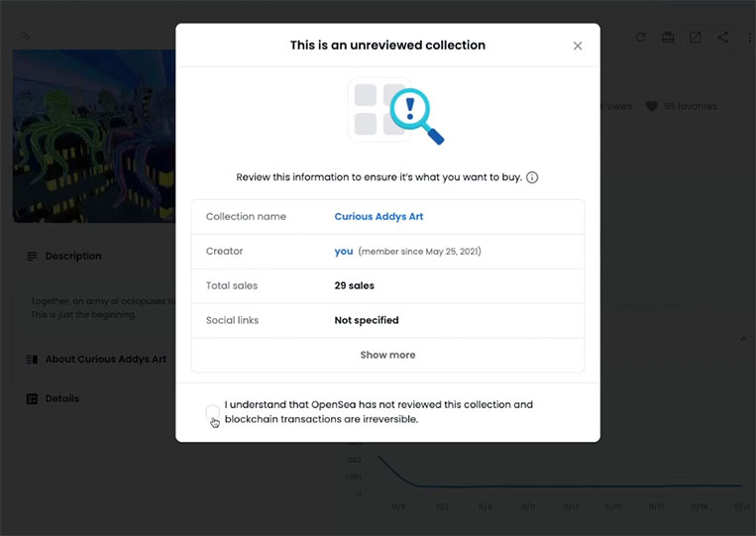Viewport: 756px width, 536px height.
Task: Click the price history chart line
Action: [559, 484]
